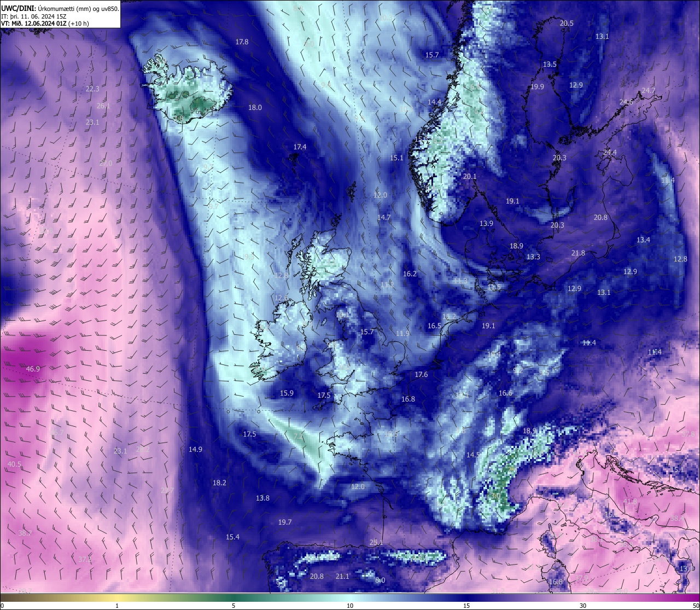700x610 pixels.
Task: Click the 13.5 value on the map
Action: point(550,65)
